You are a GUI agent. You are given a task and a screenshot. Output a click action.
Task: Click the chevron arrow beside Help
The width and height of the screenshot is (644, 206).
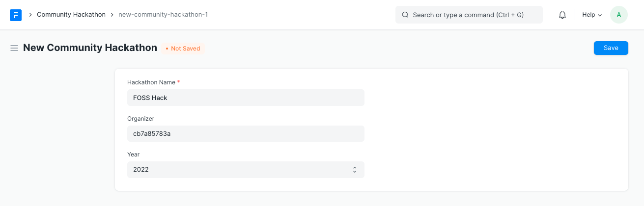point(600,15)
